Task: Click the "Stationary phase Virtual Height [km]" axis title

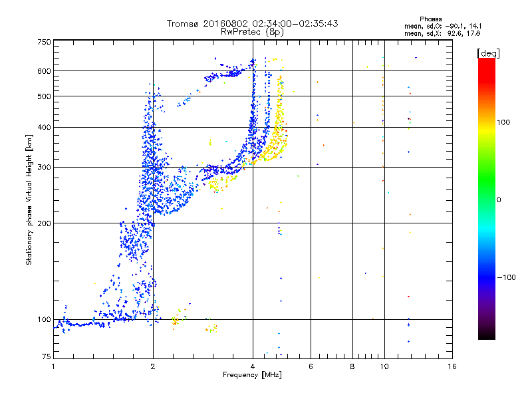Action: [29, 199]
